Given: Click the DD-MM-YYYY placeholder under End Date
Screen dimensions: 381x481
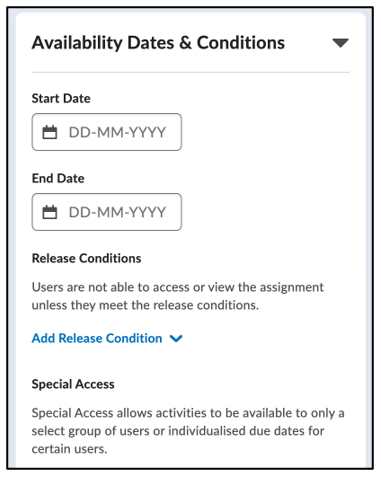Looking at the screenshot, I should click(117, 212).
